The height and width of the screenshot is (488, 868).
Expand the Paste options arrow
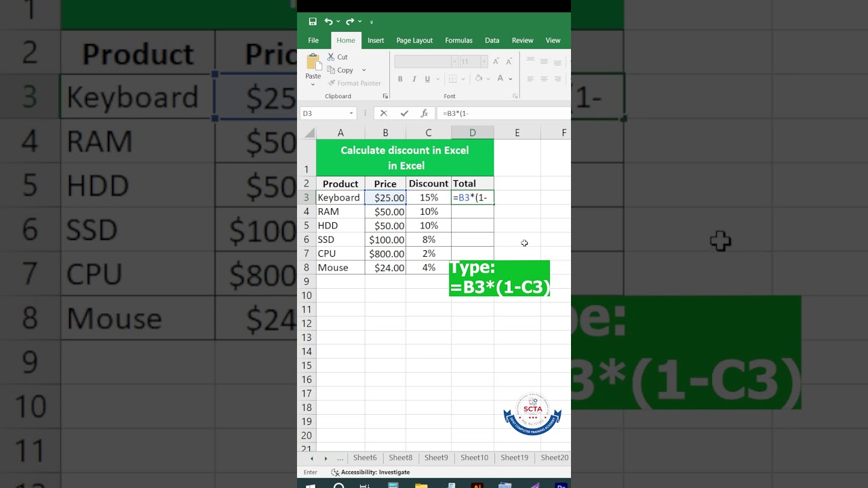[x=313, y=84]
